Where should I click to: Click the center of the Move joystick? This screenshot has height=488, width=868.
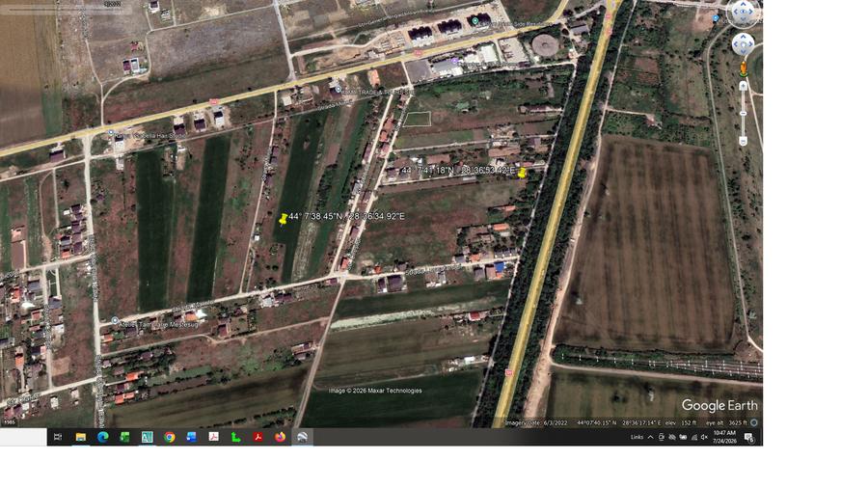click(x=743, y=44)
